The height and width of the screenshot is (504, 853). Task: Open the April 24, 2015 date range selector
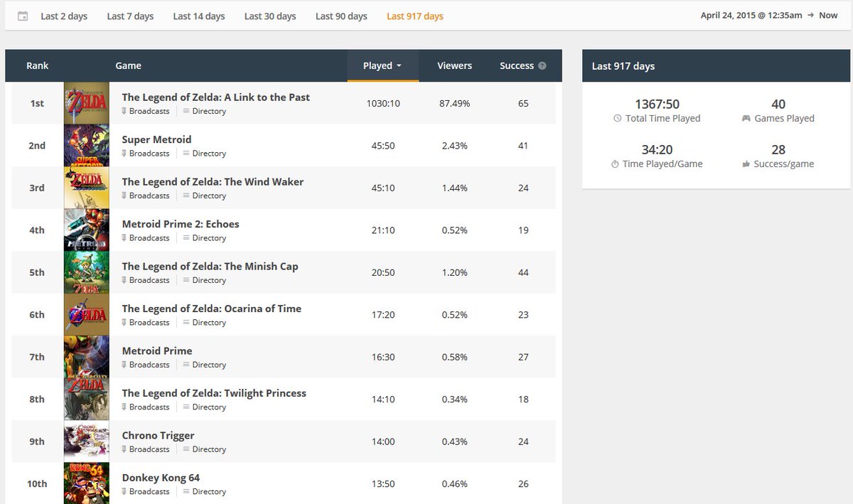point(769,15)
